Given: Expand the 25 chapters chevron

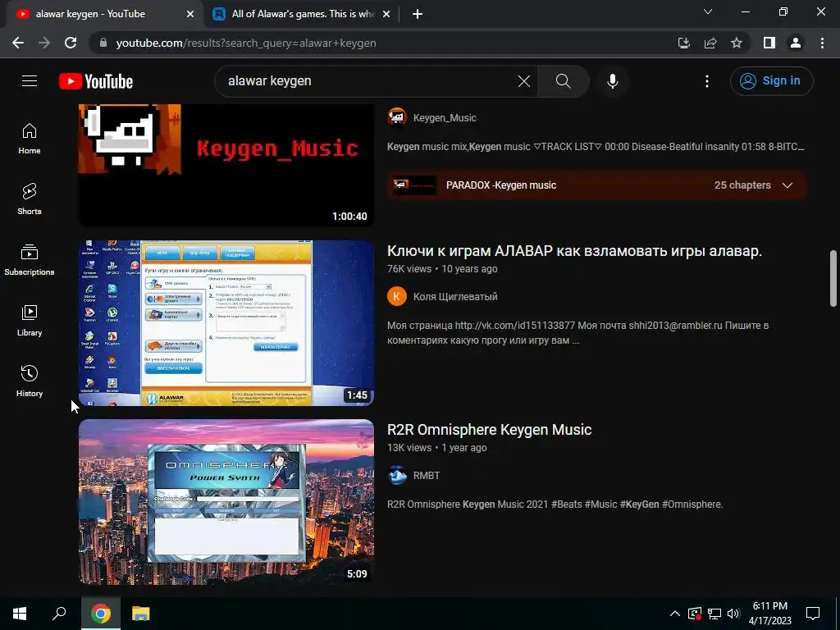Looking at the screenshot, I should [787, 185].
